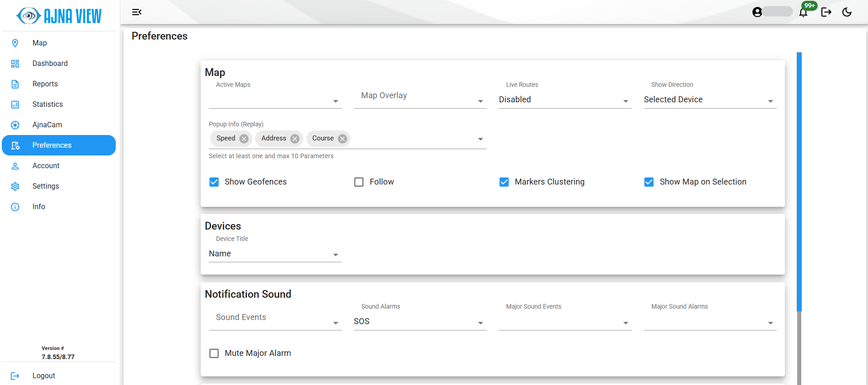Open the Device Title dropdown
868x385 pixels.
click(x=275, y=254)
